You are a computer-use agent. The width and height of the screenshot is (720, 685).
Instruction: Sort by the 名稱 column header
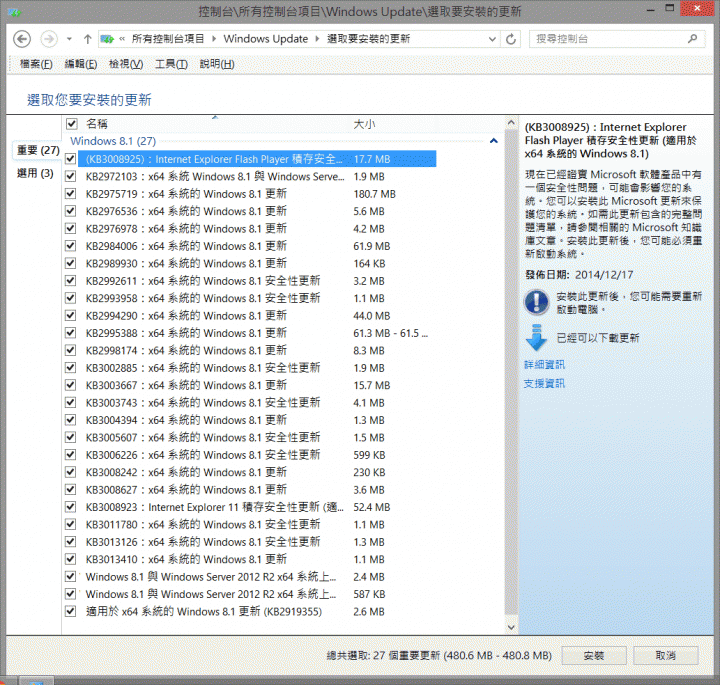click(97, 124)
